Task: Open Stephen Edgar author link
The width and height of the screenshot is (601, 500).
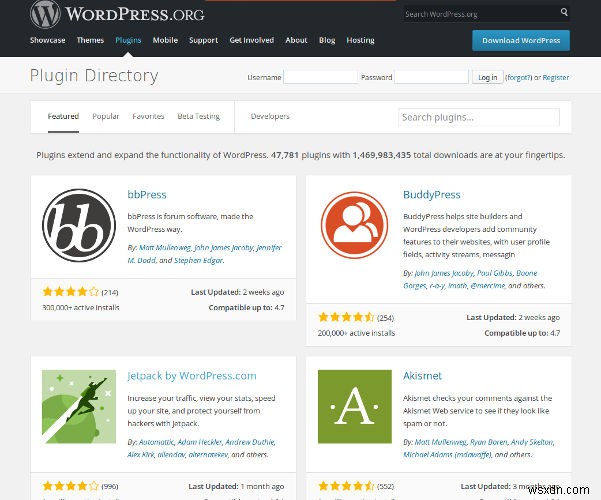Action: pyautogui.click(x=198, y=260)
